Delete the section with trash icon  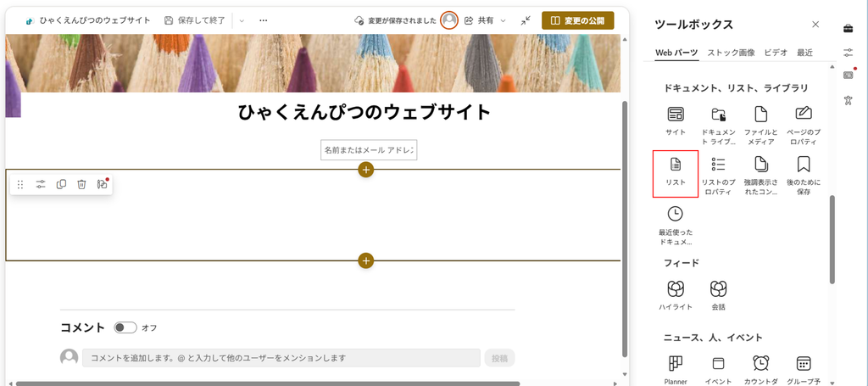81,184
